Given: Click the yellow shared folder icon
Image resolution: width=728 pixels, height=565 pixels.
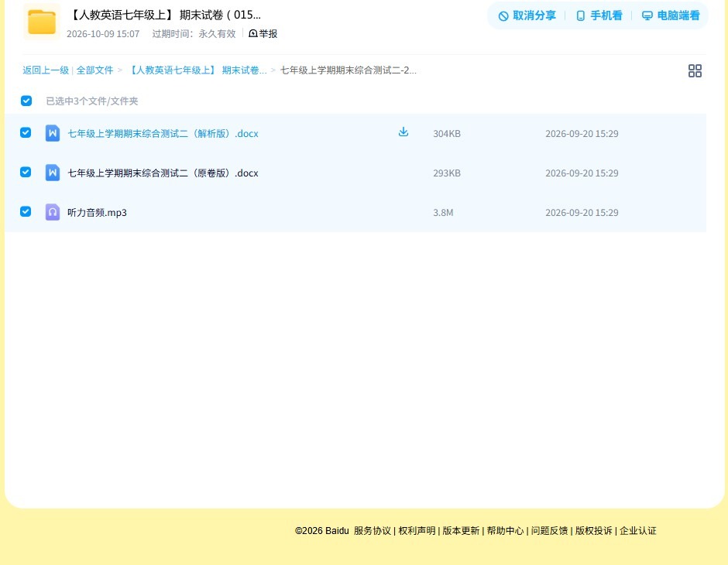Looking at the screenshot, I should (x=41, y=22).
